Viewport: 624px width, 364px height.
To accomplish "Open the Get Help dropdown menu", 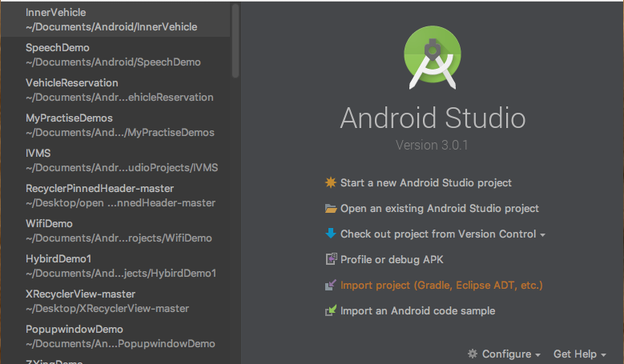I will (x=579, y=354).
